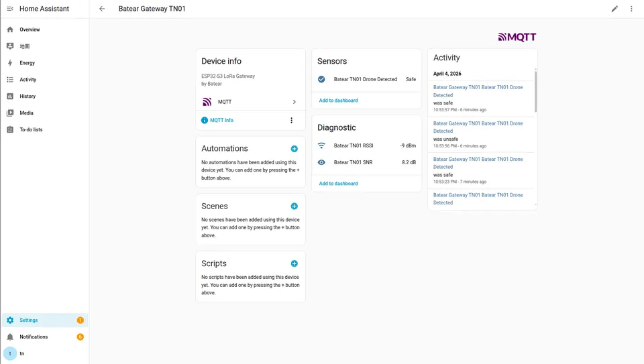
Task: Open Batear TN01 SNR entity
Action: coord(366,162)
